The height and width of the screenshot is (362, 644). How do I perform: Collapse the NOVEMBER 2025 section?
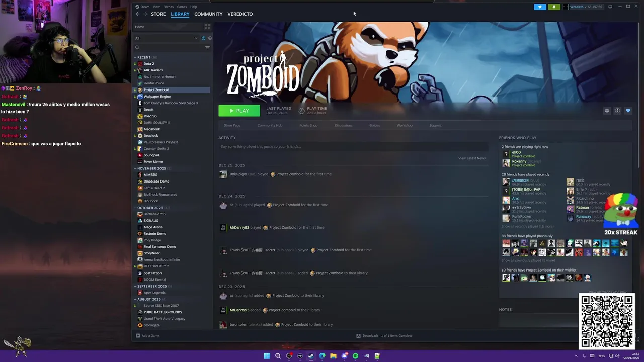point(135,168)
